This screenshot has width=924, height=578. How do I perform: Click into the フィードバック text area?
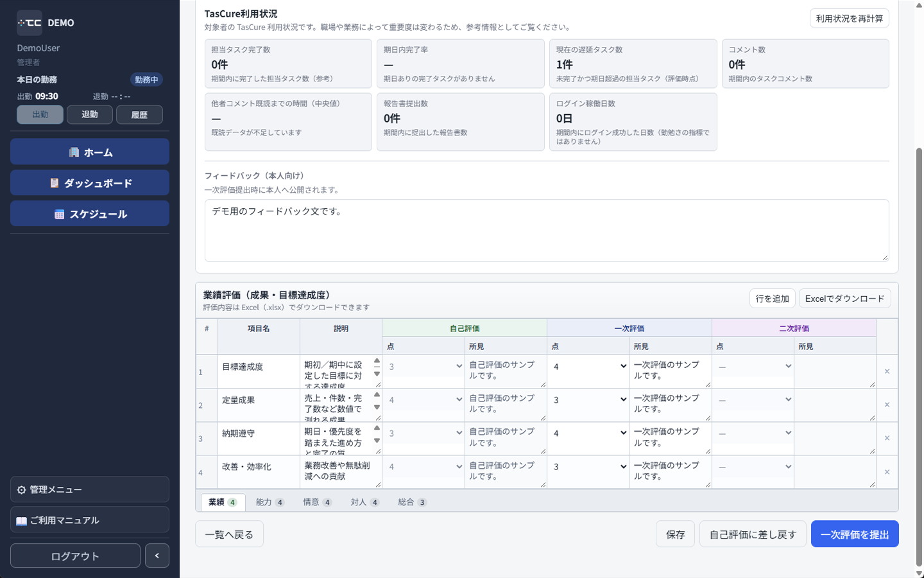click(547, 231)
